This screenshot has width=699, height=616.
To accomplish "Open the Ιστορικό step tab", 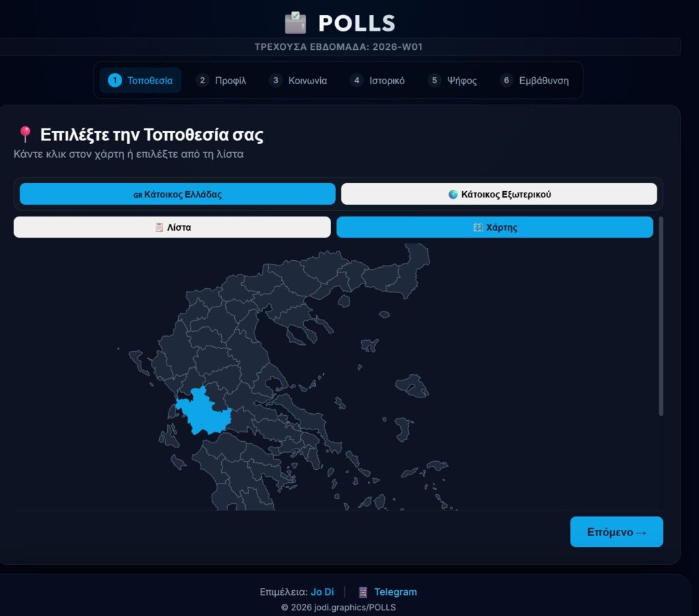I will pos(377,81).
